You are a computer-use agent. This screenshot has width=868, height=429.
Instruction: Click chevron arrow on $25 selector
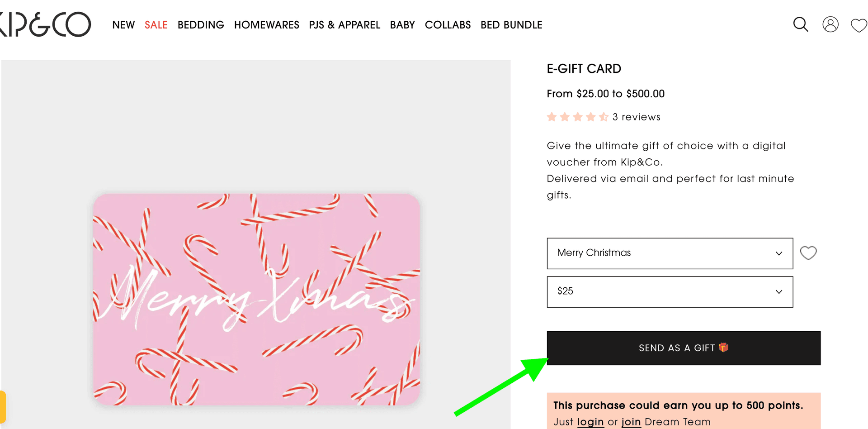[778, 292]
